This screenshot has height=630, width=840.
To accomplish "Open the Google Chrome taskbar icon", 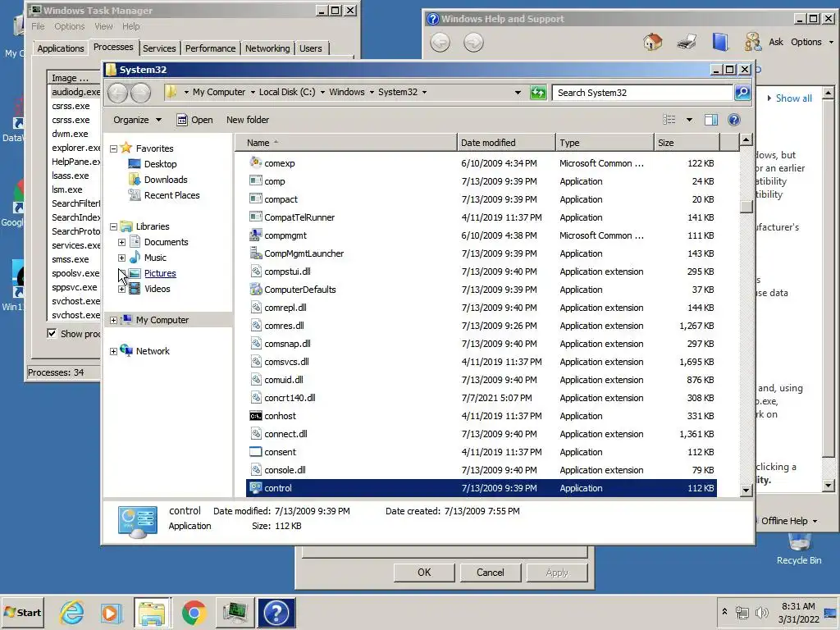I will pos(194,612).
